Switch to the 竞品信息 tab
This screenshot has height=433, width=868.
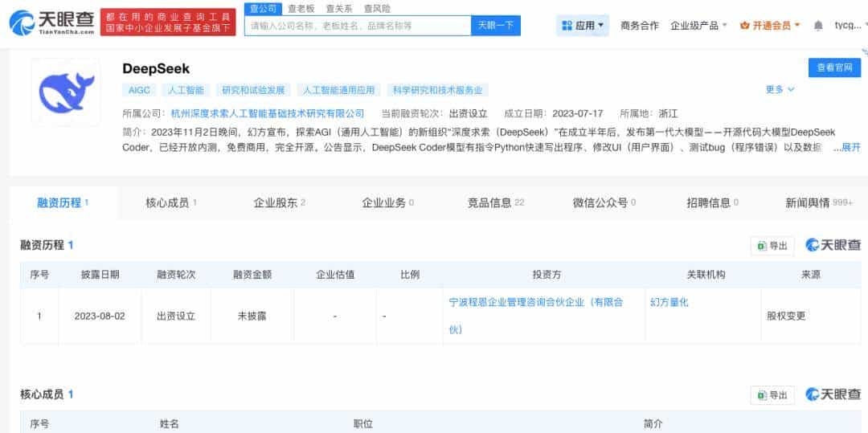pyautogui.click(x=496, y=202)
